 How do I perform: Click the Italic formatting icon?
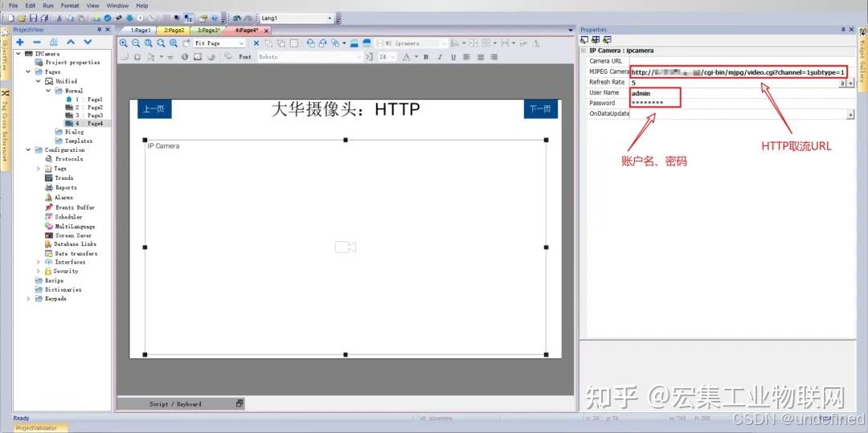440,57
